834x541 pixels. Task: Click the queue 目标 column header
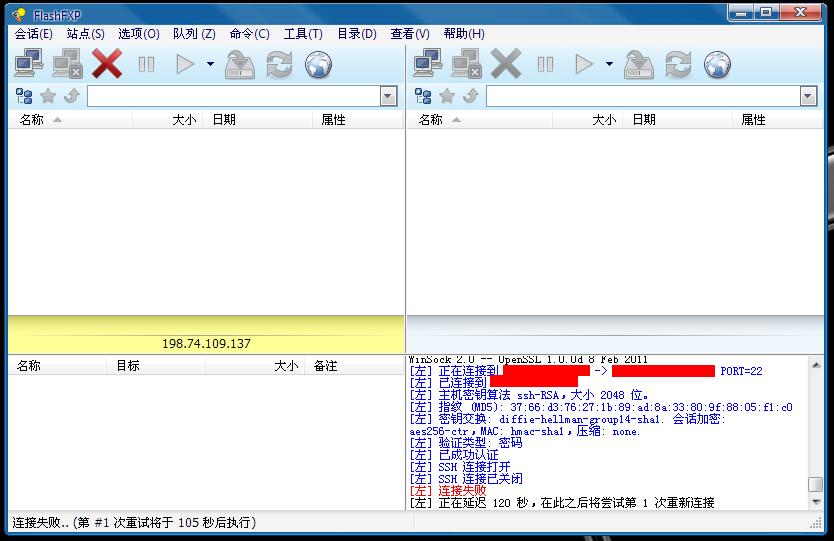155,365
